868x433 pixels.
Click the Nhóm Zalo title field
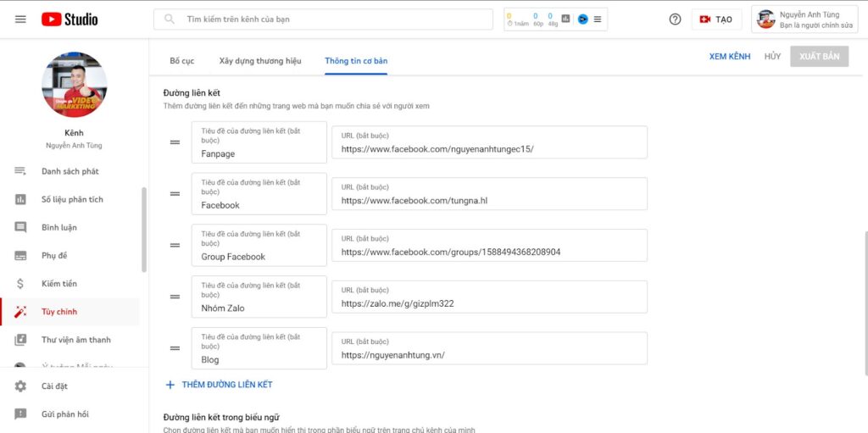[x=259, y=297]
